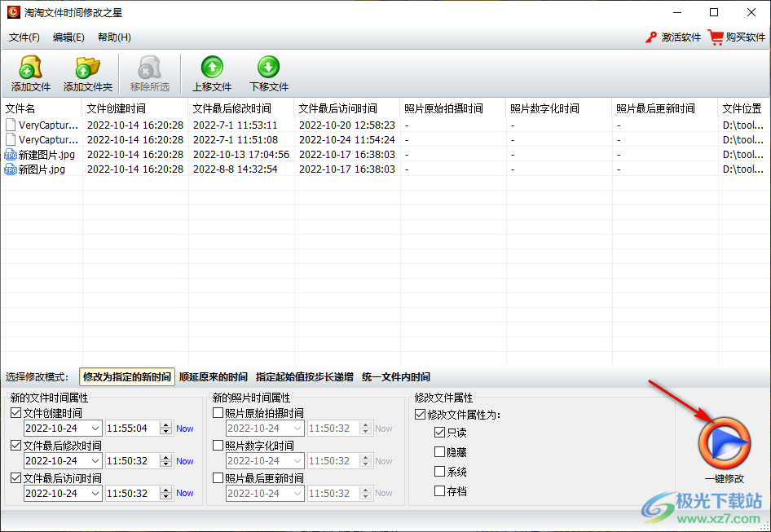Click the 文件最后修改时间 time field 11:50:32
Viewport: 771px width, 532px height.
coord(133,460)
